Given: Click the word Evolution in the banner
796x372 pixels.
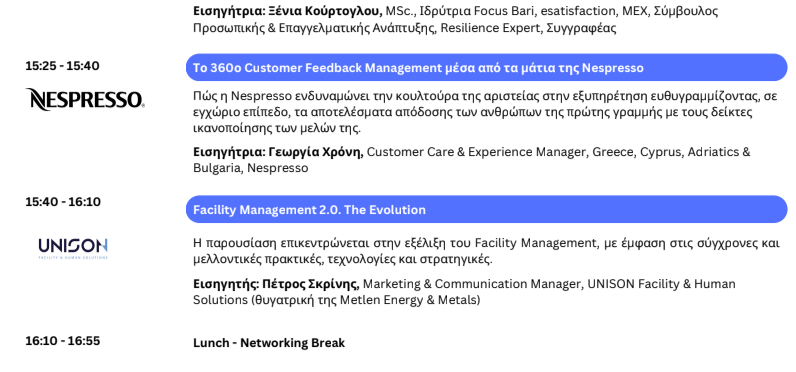Looking at the screenshot, I should (x=397, y=210).
